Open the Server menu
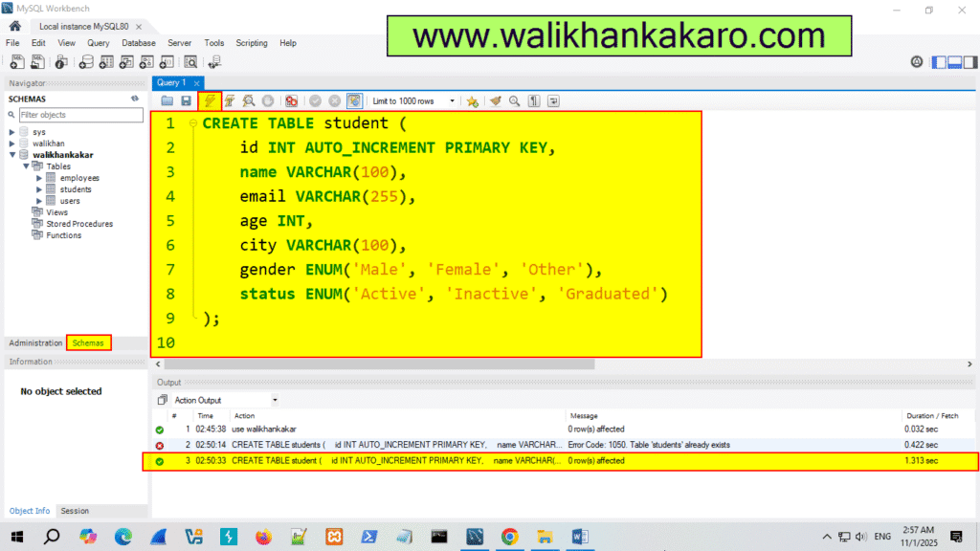 [179, 42]
